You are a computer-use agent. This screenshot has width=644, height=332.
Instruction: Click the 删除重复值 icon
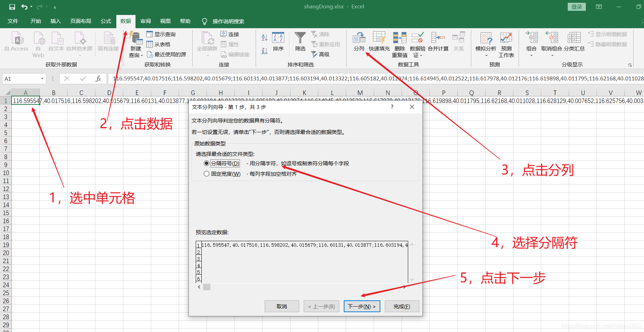tap(399, 38)
